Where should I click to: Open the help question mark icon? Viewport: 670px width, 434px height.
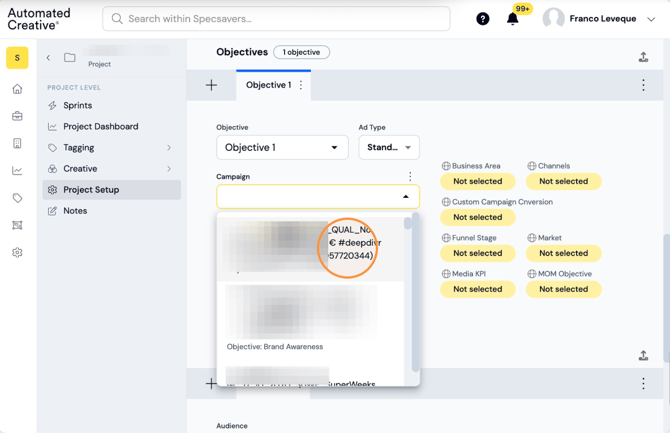point(483,19)
